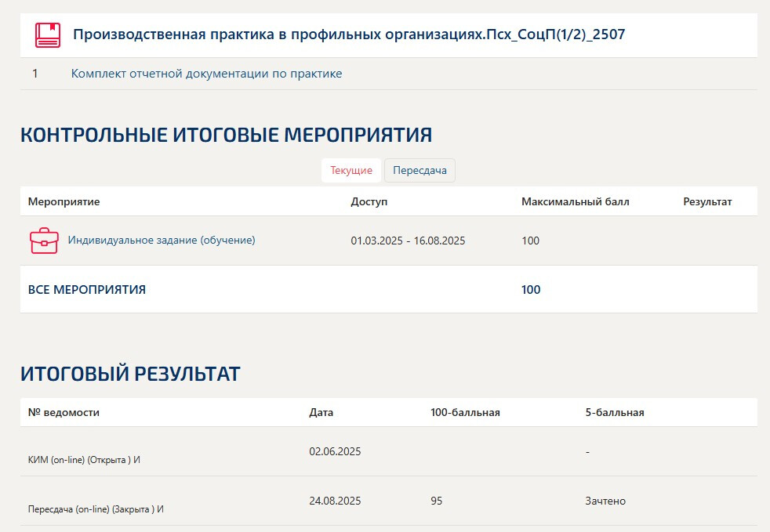Open Комплект отчетной документации по практике link

[x=206, y=74]
